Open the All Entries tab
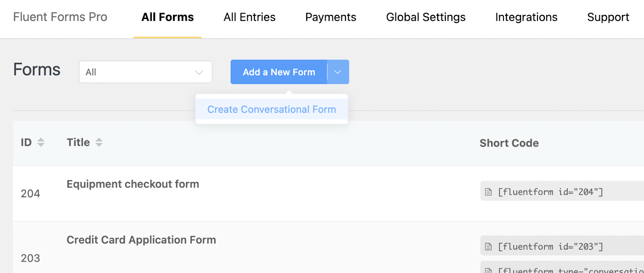644x273 pixels. 250,17
